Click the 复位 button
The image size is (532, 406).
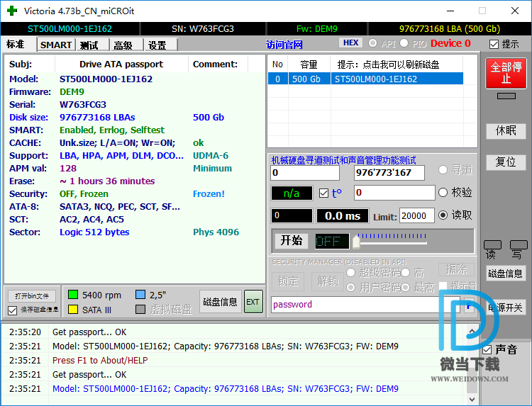506,162
